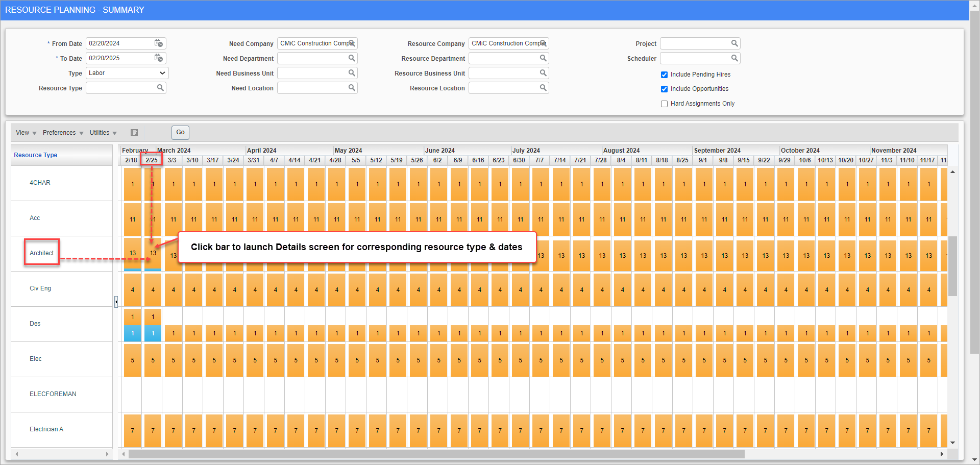Screen dimensions: 980x465
Task: Open Need Location lookup search
Action: tap(352, 88)
